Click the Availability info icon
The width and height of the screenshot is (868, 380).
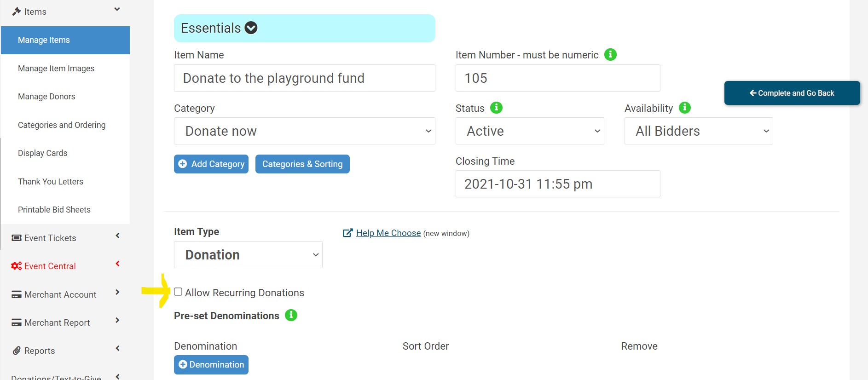[x=684, y=108]
